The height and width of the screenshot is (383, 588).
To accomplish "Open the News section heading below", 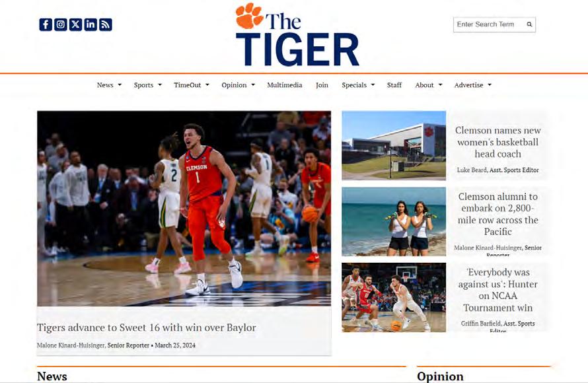I will click(52, 376).
